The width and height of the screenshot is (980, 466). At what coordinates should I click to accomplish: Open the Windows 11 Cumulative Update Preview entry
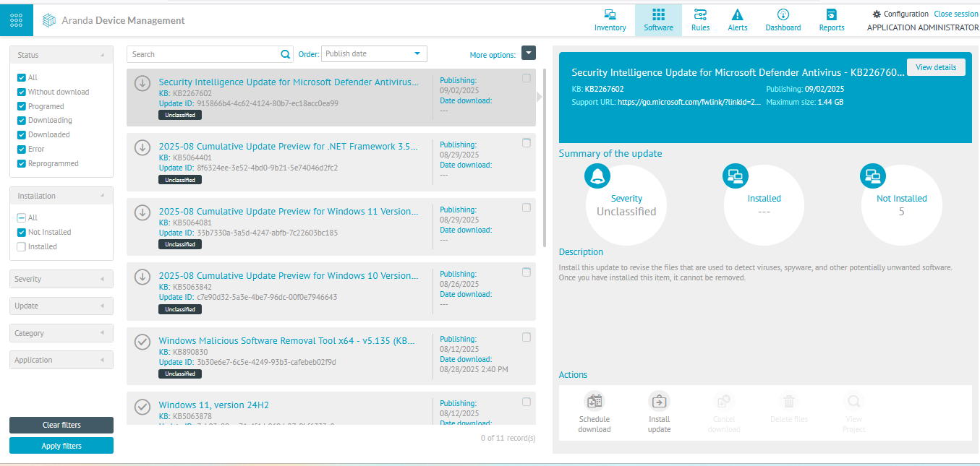pyautogui.click(x=289, y=212)
